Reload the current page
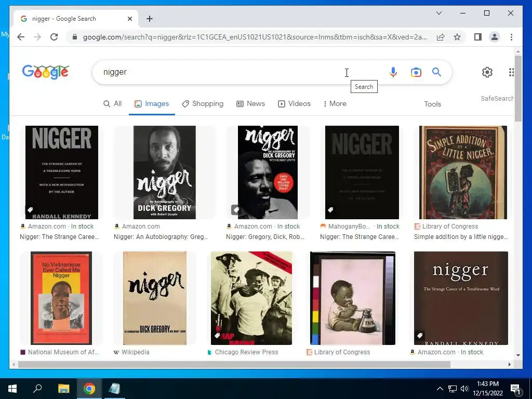Viewport: 532px width, 399px height. click(x=54, y=37)
